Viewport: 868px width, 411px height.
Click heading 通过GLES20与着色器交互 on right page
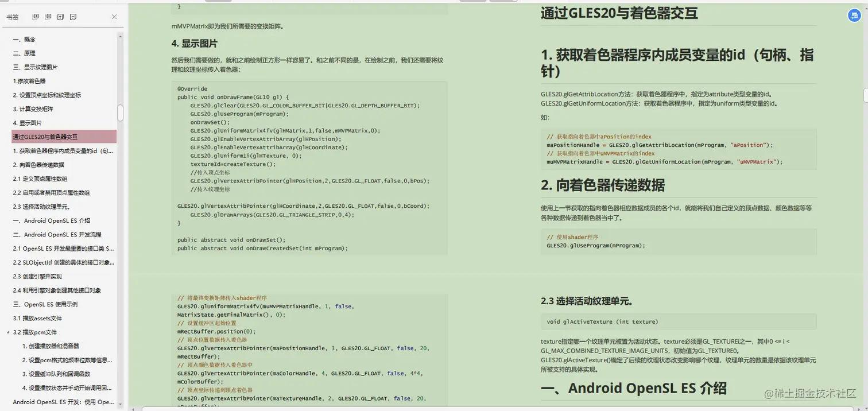point(619,14)
